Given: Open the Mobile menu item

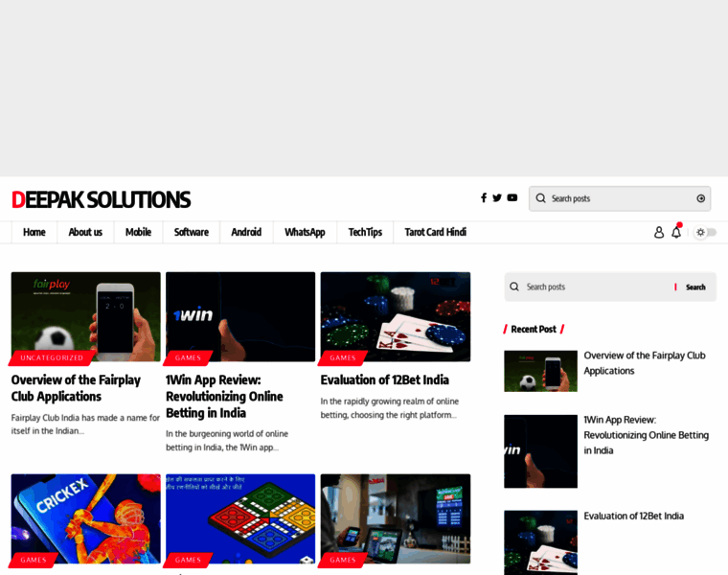Looking at the screenshot, I should point(138,232).
